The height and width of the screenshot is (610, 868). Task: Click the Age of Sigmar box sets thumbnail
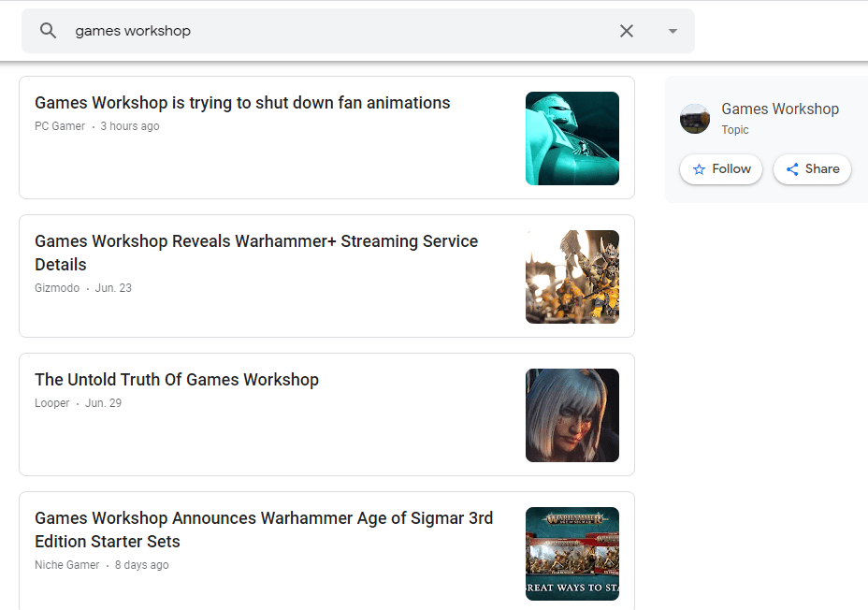click(572, 554)
